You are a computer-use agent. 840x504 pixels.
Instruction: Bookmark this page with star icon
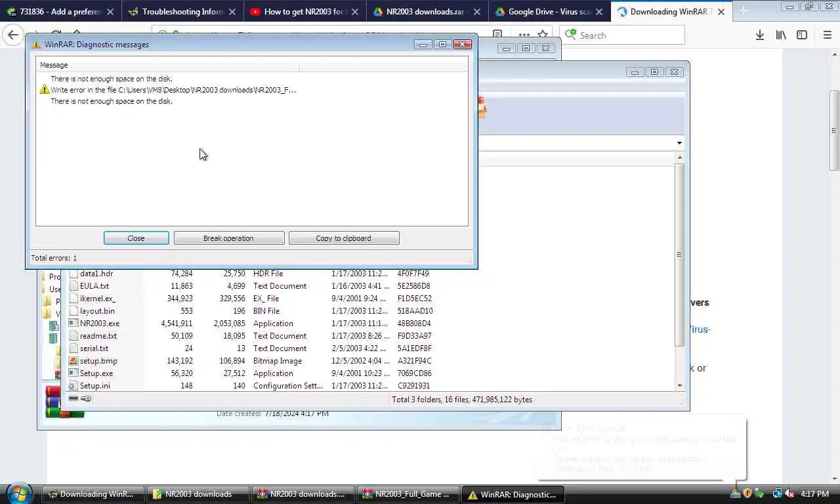click(x=543, y=35)
